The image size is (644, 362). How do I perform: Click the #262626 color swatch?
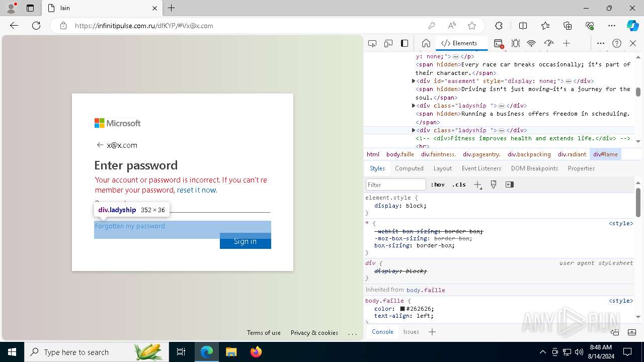403,309
